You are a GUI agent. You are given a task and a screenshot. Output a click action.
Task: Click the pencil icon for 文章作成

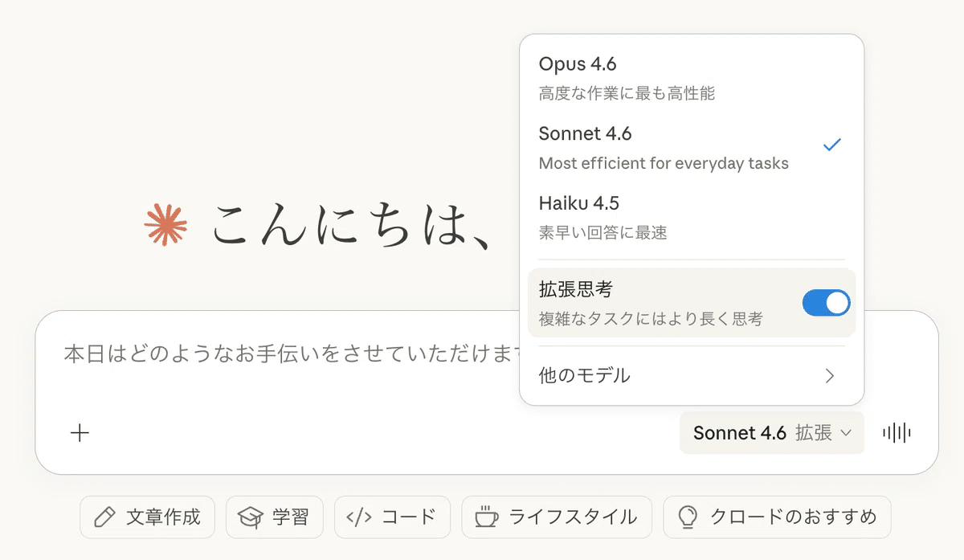104,517
